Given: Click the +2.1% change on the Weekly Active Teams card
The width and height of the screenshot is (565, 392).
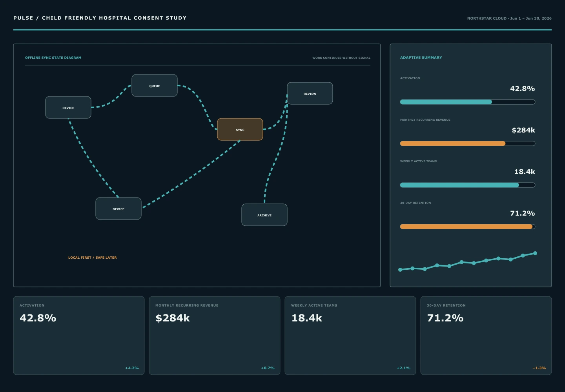Looking at the screenshot, I should [x=403, y=368].
